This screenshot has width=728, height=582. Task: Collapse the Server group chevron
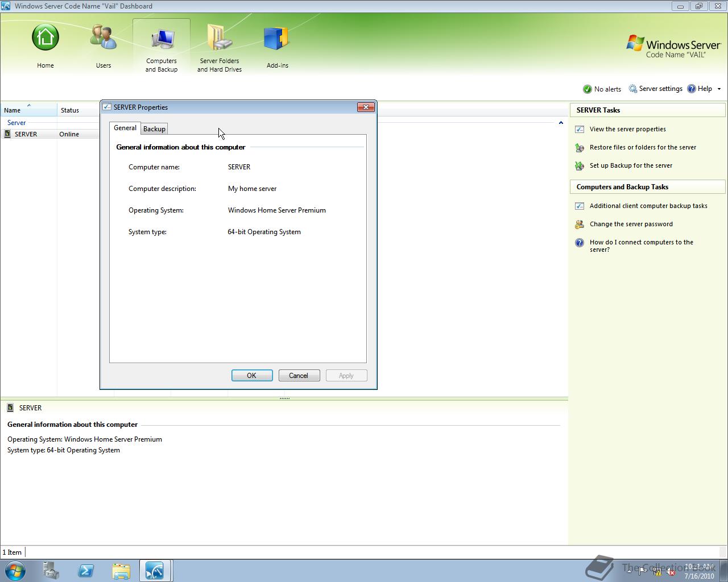coord(561,123)
